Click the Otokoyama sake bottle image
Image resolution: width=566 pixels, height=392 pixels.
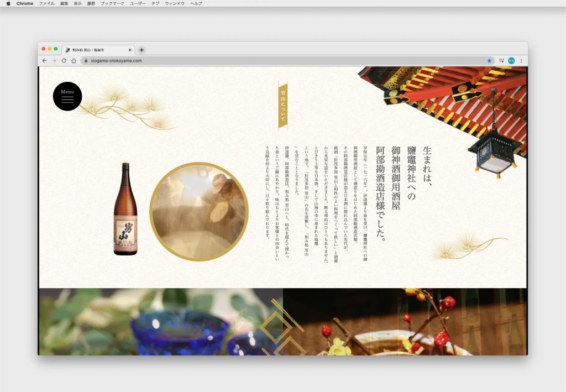[125, 209]
